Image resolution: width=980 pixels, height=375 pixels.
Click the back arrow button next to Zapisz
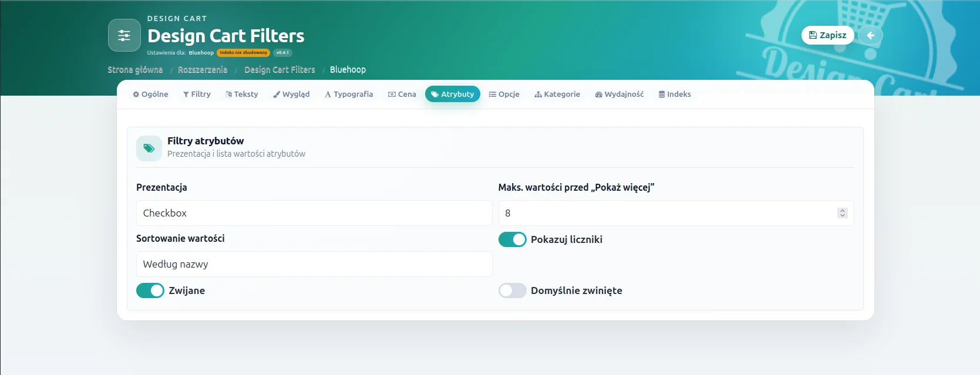871,35
